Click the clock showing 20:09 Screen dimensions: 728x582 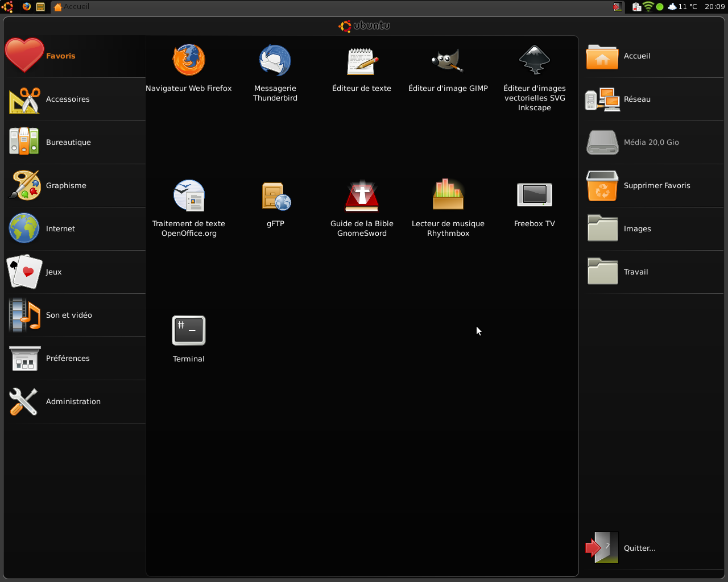click(x=714, y=7)
